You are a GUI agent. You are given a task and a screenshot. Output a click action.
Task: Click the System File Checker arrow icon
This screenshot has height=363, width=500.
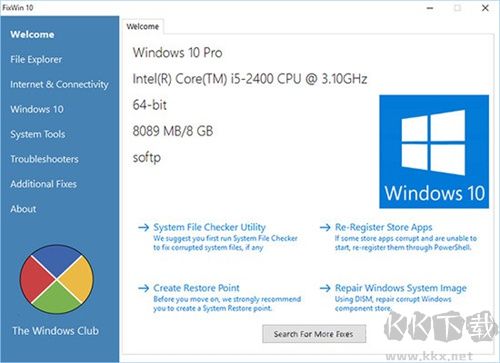click(x=144, y=227)
